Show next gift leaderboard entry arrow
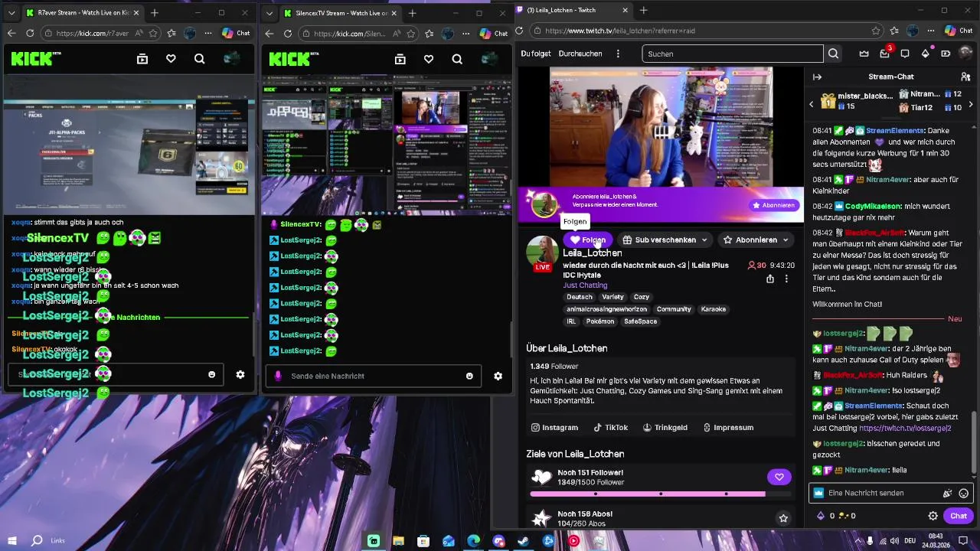The width and height of the screenshot is (980, 551). (x=970, y=104)
